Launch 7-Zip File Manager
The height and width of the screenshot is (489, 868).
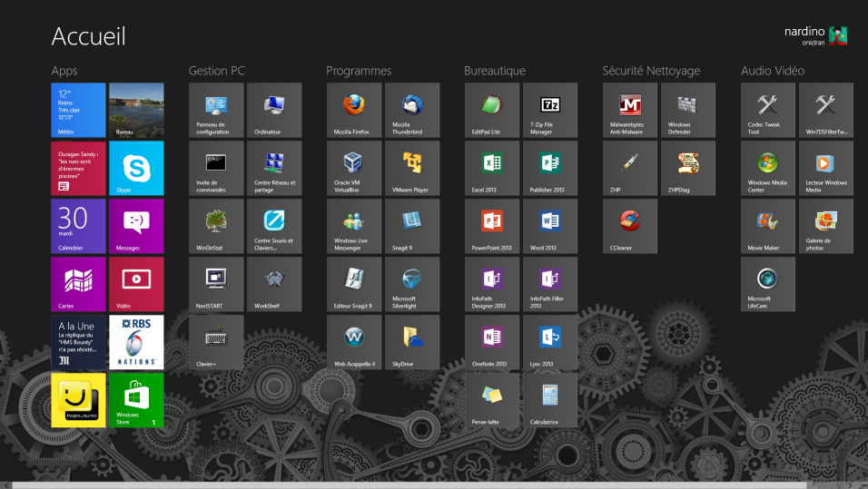[x=550, y=111]
